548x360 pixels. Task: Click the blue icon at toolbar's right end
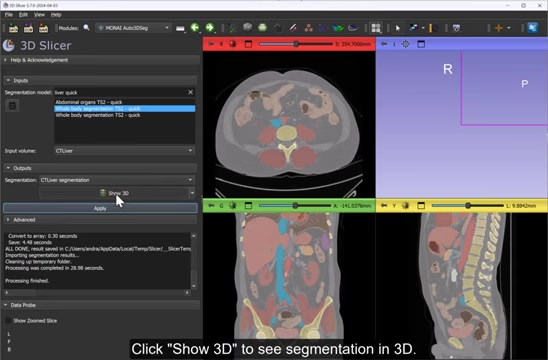click(x=532, y=28)
